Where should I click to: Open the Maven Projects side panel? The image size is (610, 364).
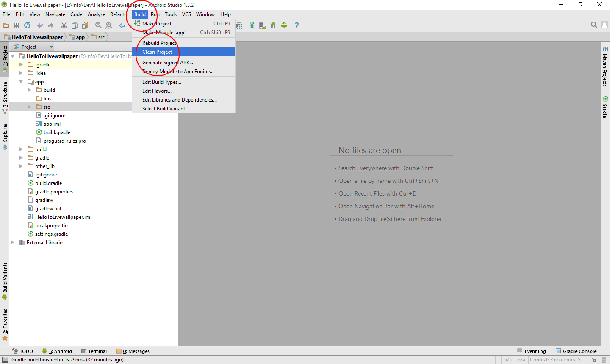[x=605, y=66]
